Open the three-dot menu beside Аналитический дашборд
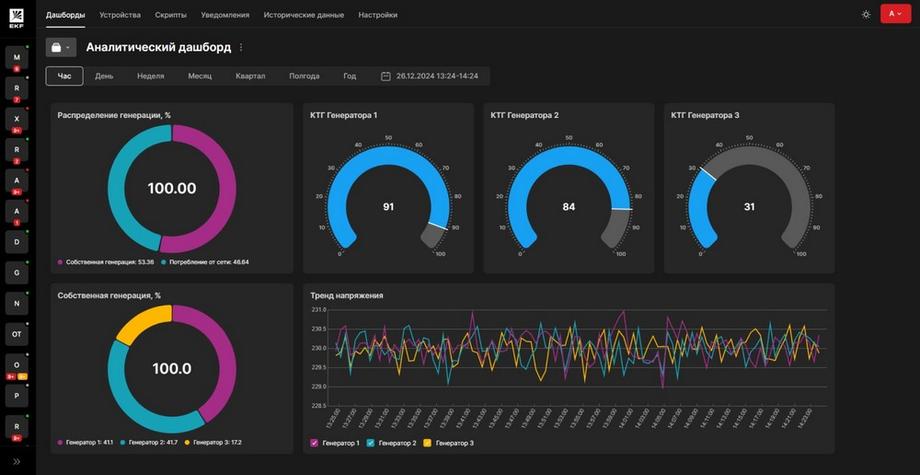 click(x=241, y=48)
